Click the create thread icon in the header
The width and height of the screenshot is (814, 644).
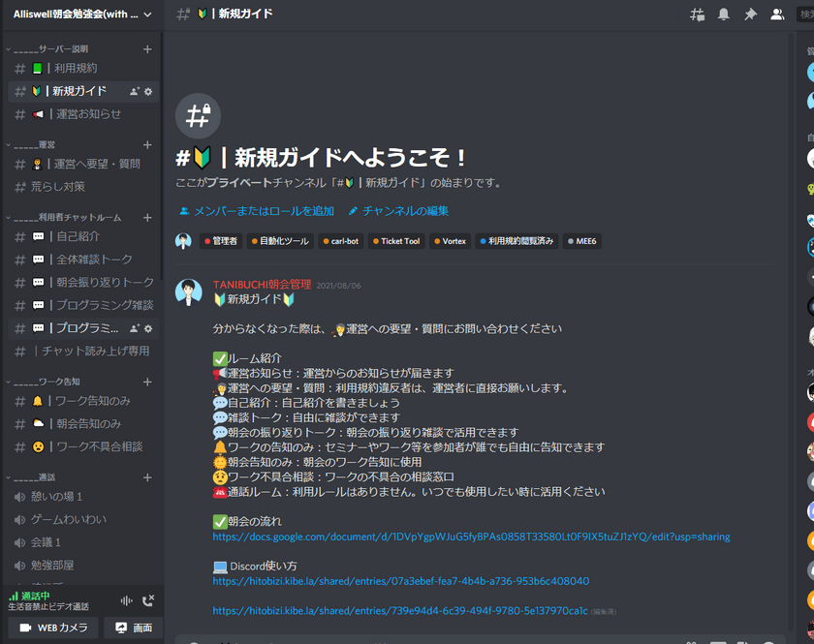point(698,14)
